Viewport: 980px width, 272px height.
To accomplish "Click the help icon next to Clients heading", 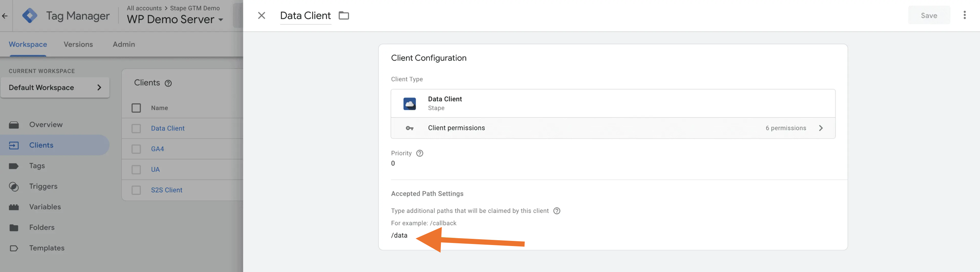I will [x=168, y=83].
